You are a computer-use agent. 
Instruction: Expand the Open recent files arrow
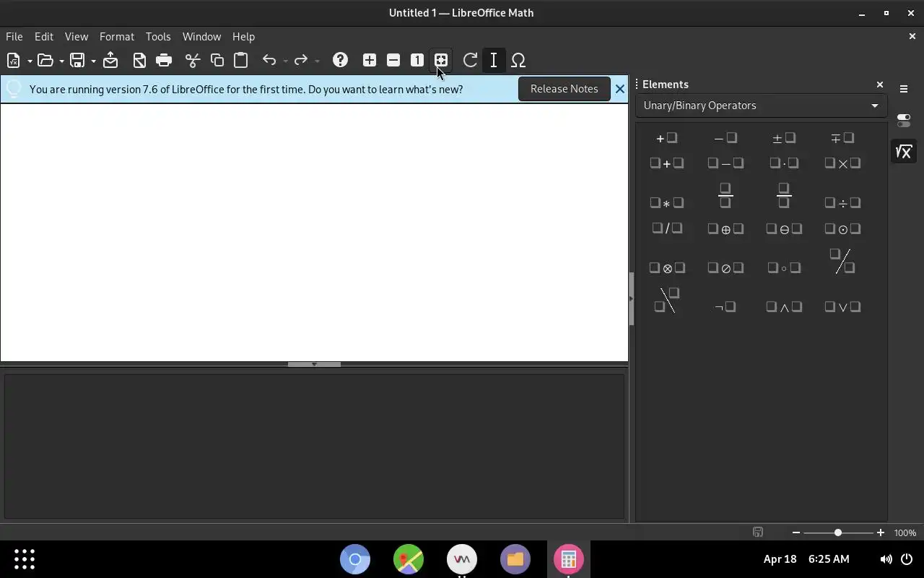coord(61,61)
